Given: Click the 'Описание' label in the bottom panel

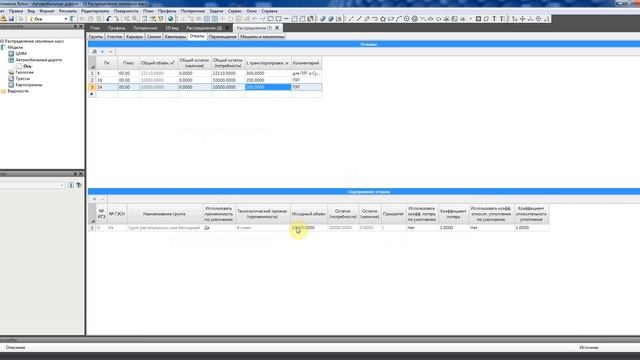Looking at the screenshot, I should tap(16, 347).
